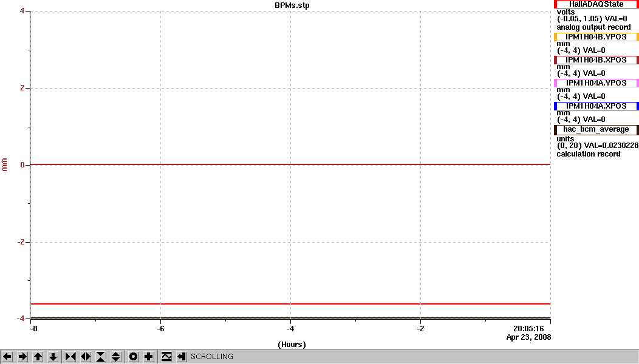Click the 'volts' unit label under HallADAQState
639x364 pixels.
tap(566, 12)
